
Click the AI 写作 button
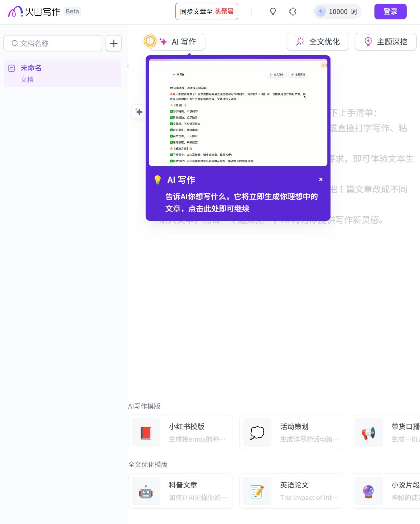point(177,41)
